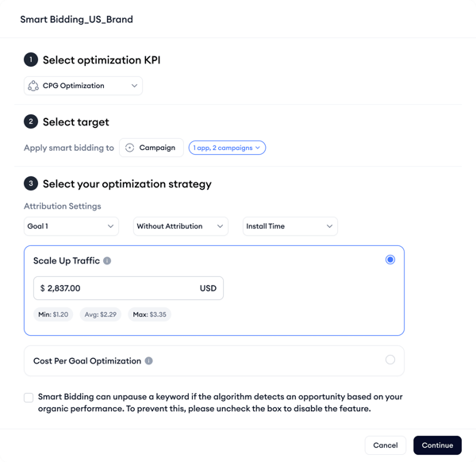Image resolution: width=476 pixels, height=462 pixels.
Task: Click the step 2 number badge
Action: click(x=31, y=121)
